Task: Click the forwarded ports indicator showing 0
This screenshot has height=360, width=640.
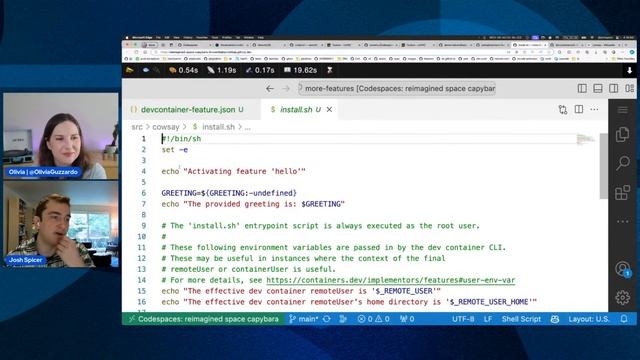Action: point(407,319)
